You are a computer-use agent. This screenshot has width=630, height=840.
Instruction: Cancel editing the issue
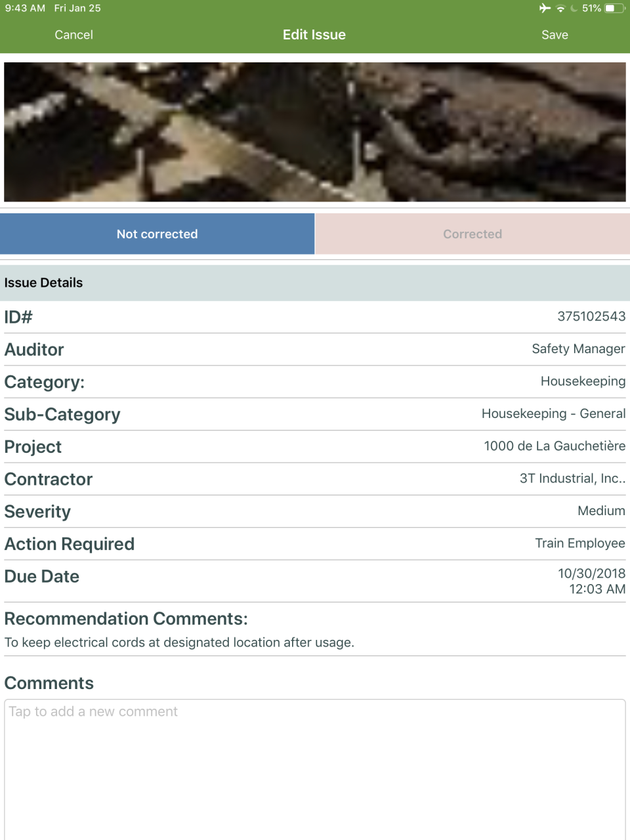(73, 34)
